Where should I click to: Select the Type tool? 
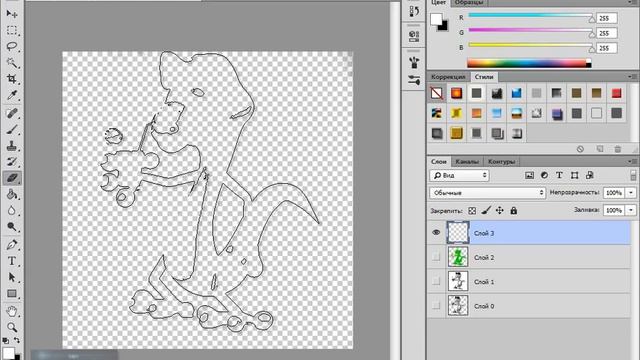click(11, 261)
